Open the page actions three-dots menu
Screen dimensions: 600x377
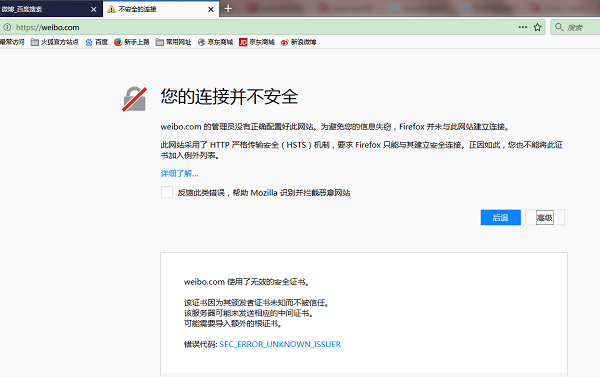tap(523, 27)
